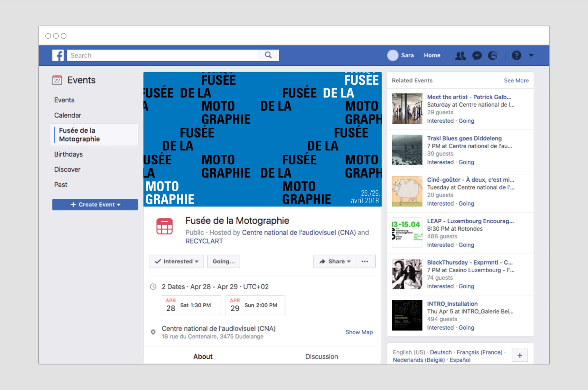Image resolution: width=588 pixels, height=390 pixels.
Task: Open BlackThursday - Exprmntl title link
Action: [470, 262]
